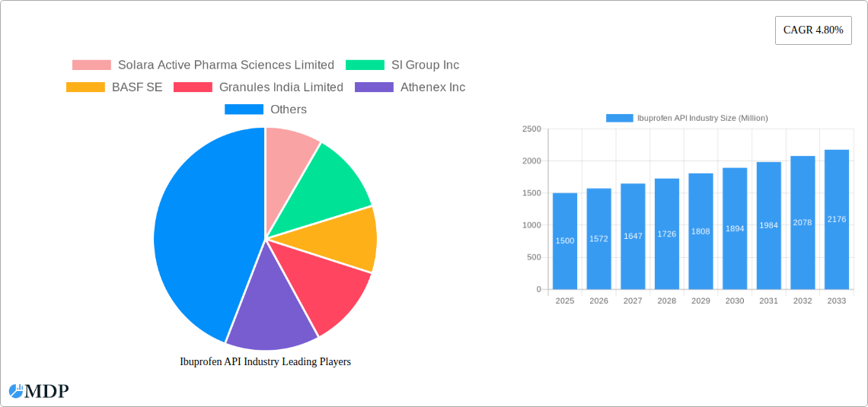Click the 2032 bar showing 2078

tap(803, 223)
